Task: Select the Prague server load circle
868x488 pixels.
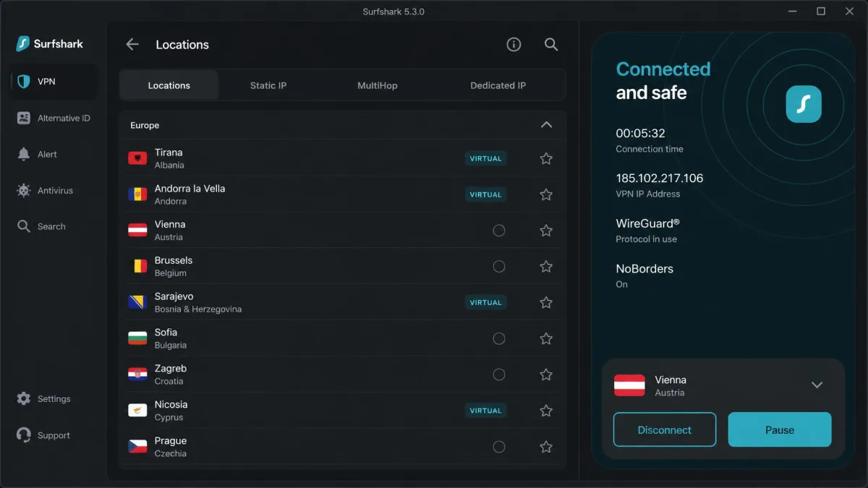Action: [499, 447]
